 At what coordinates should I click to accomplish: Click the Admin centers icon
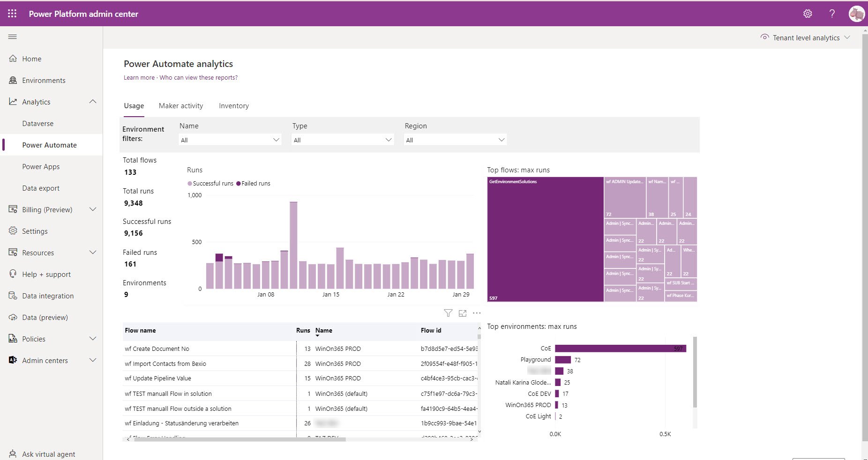(13, 360)
